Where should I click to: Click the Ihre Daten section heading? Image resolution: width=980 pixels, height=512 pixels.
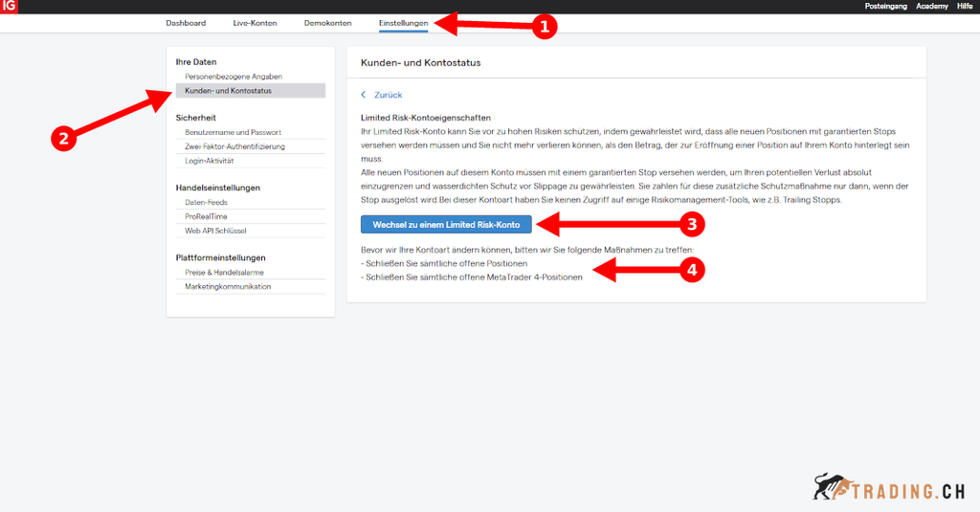pyautogui.click(x=195, y=62)
